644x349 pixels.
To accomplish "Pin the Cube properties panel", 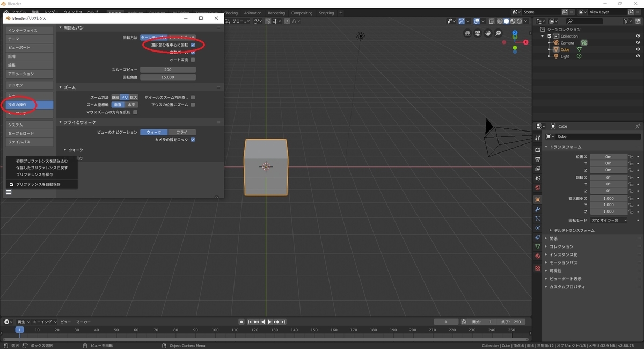I will [x=638, y=126].
